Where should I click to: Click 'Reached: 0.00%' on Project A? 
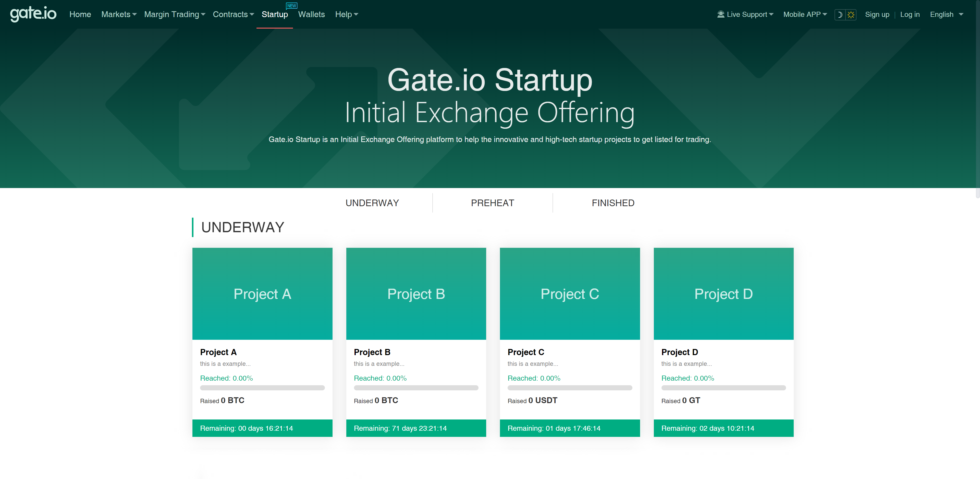point(226,378)
